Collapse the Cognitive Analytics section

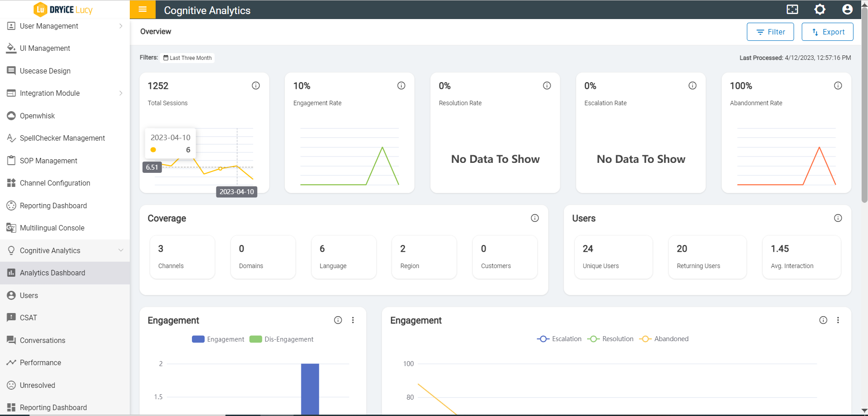click(x=121, y=250)
